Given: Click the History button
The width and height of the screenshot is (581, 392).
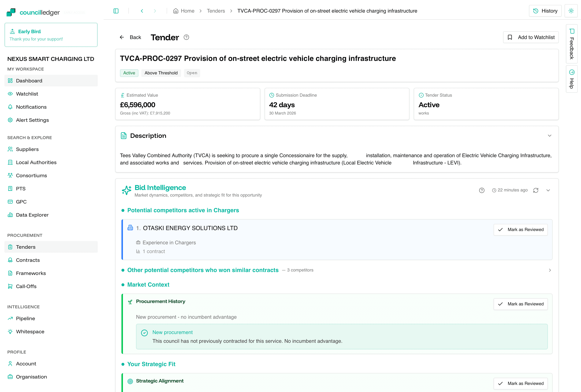Looking at the screenshot, I should [x=545, y=11].
